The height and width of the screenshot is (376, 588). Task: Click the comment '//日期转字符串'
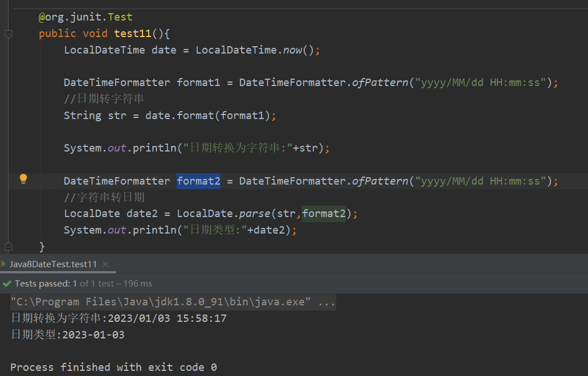pyautogui.click(x=104, y=99)
